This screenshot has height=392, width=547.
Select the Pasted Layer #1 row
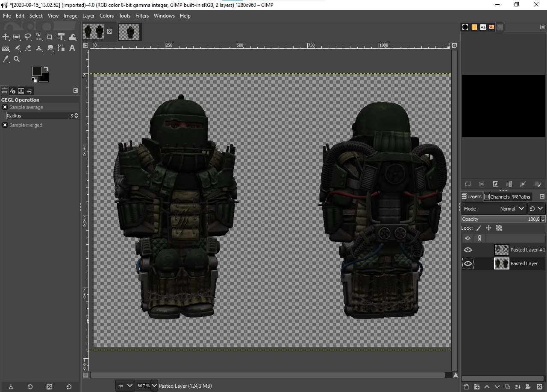(503, 250)
